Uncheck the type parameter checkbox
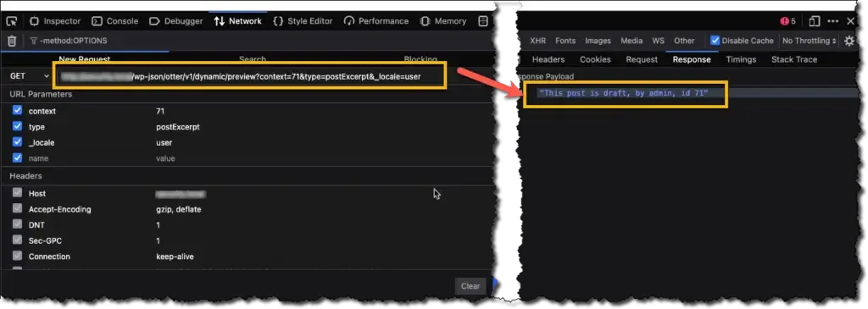868x309 pixels. pos(17,127)
